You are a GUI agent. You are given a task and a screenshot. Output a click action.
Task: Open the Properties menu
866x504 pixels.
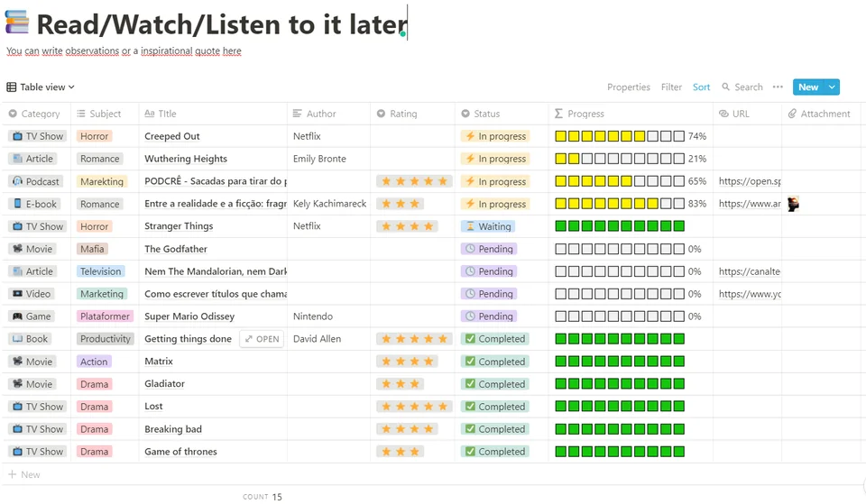(629, 87)
